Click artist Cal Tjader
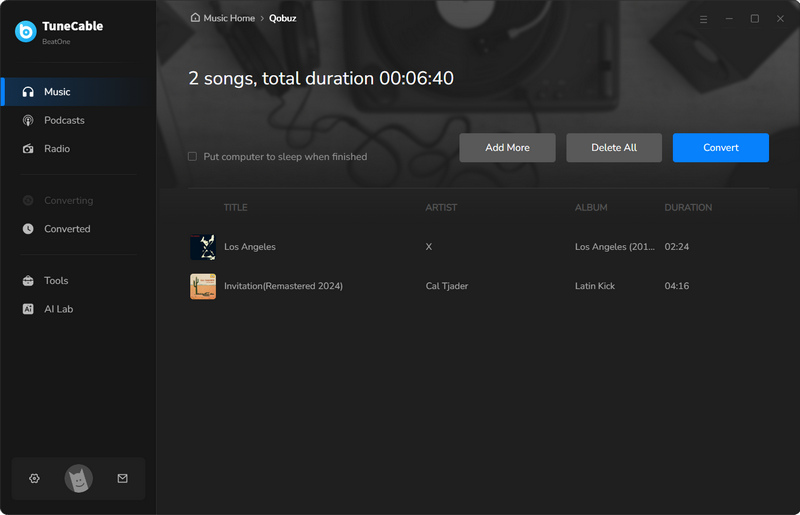Image resolution: width=800 pixels, height=515 pixels. pyautogui.click(x=446, y=286)
